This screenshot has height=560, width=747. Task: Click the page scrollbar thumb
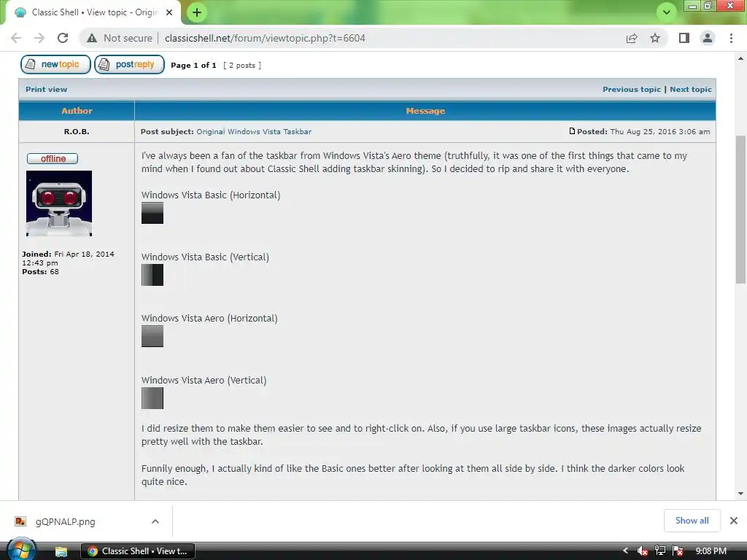click(740, 209)
